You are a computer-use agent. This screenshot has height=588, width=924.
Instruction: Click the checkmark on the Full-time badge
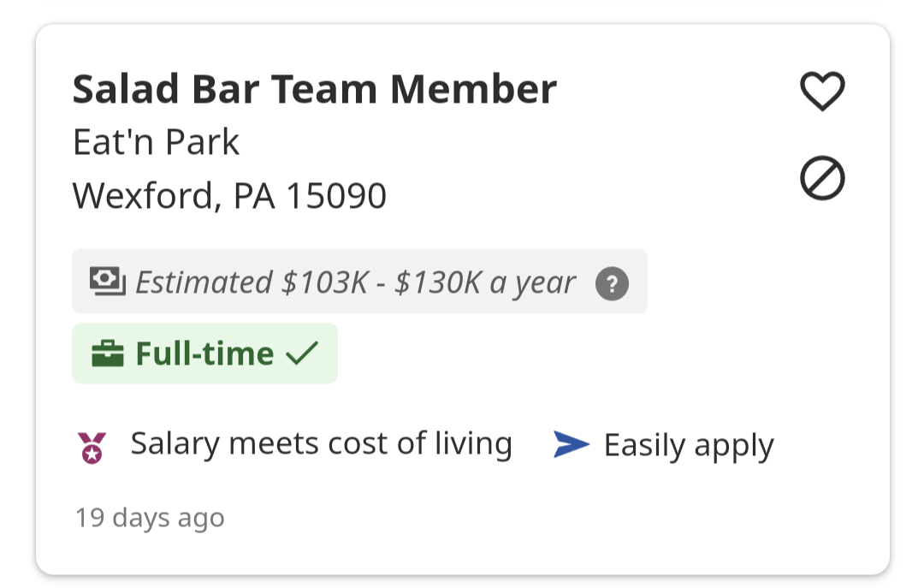pyautogui.click(x=302, y=353)
